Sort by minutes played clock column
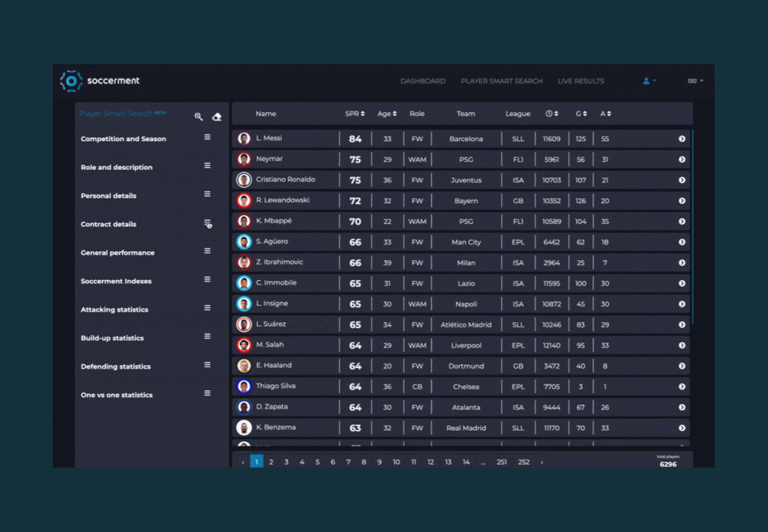The image size is (768, 532). point(552,114)
